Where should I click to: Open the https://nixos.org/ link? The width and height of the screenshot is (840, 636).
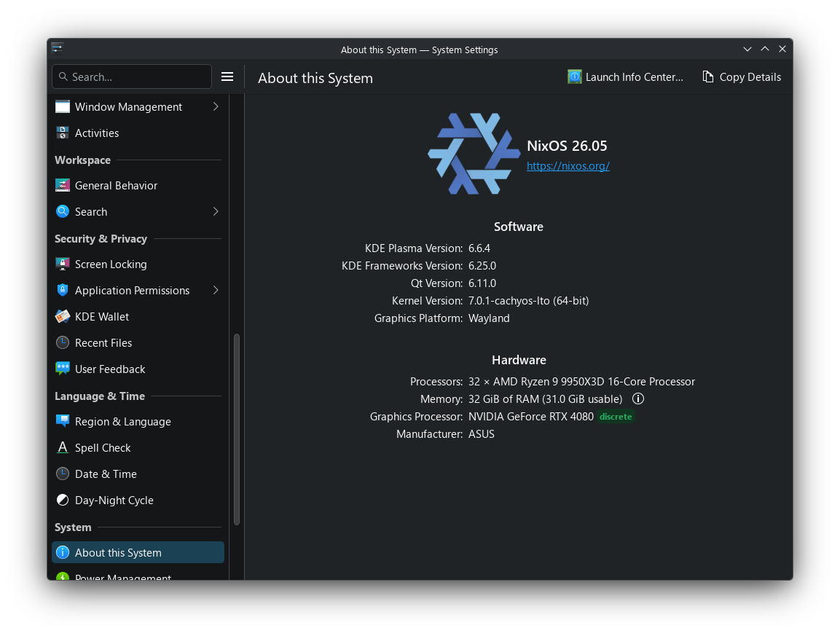pyautogui.click(x=568, y=166)
